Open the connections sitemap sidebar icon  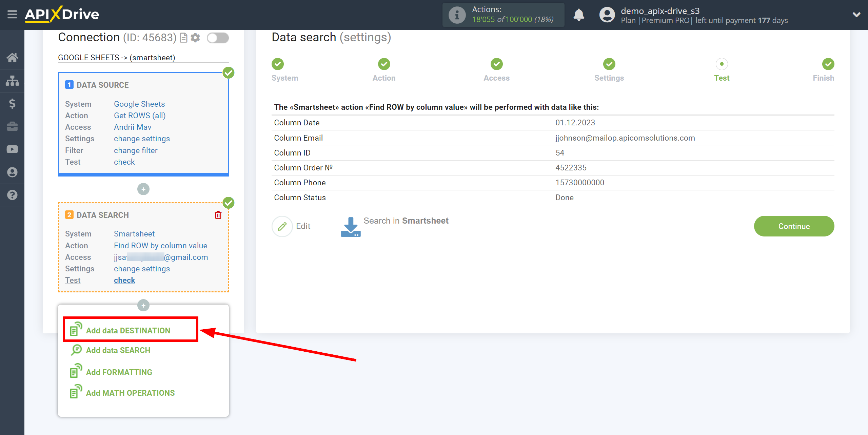click(x=12, y=81)
